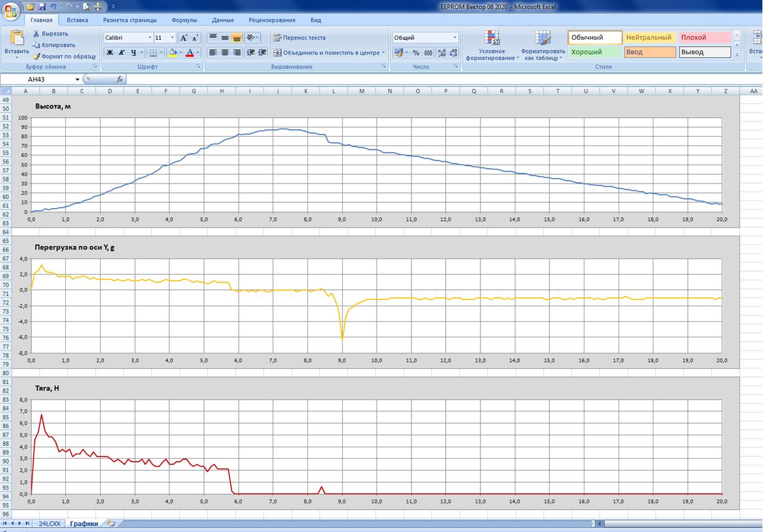Expand the number format Общий dropdown

(454, 38)
